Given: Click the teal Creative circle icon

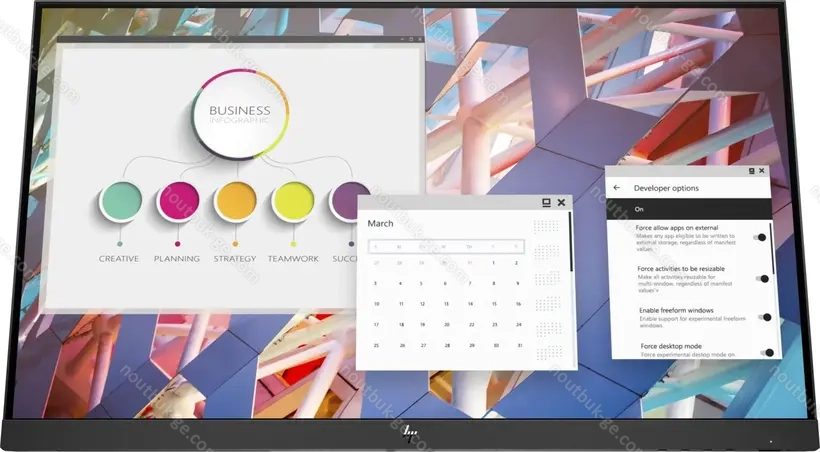Looking at the screenshot, I should [120, 201].
